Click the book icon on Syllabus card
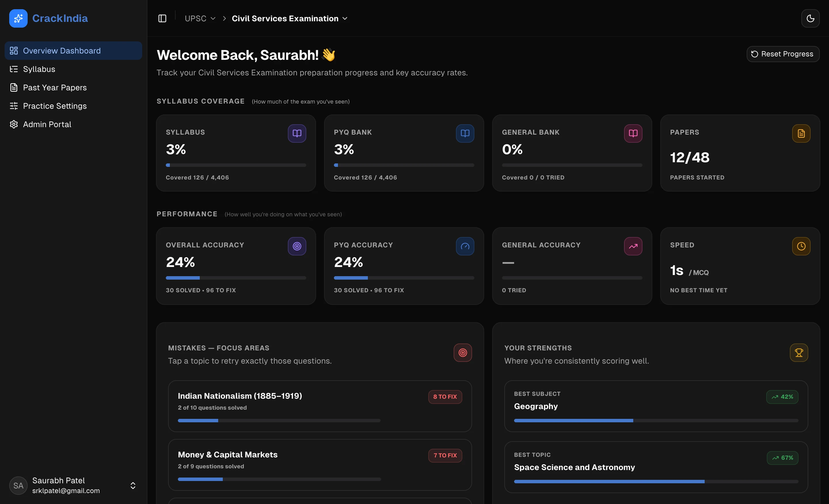Screen dimensions: 829x504 [297, 133]
